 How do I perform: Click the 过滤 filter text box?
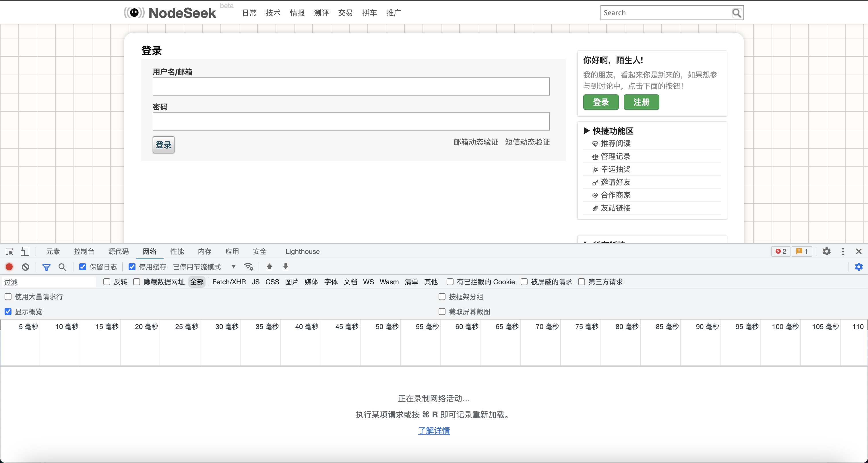pyautogui.click(x=49, y=282)
